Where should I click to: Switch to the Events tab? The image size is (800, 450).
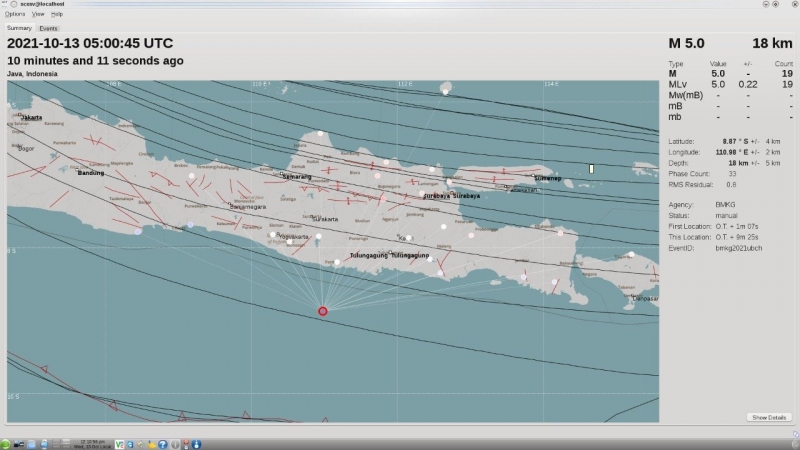48,28
